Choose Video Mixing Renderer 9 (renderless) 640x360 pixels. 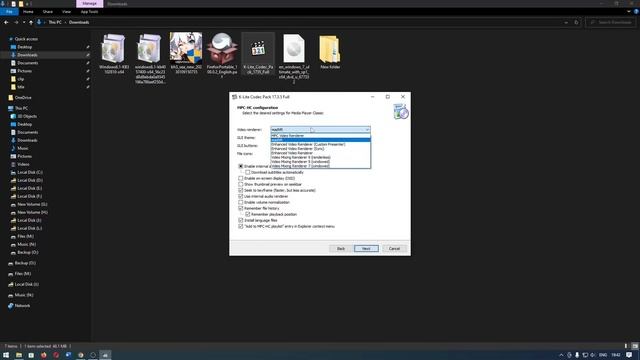click(x=320, y=157)
